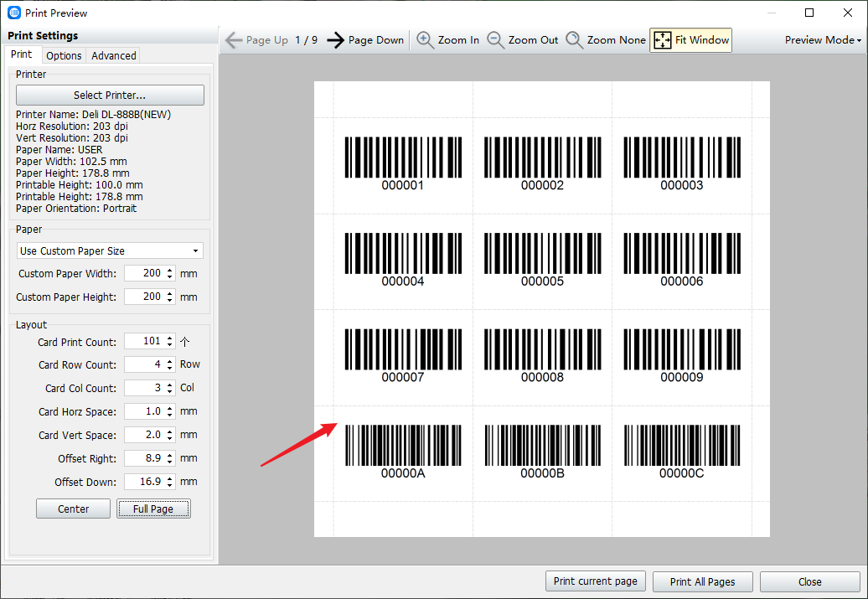
Task: Decrease Custom Paper Width with down spinner
Action: pos(170,276)
